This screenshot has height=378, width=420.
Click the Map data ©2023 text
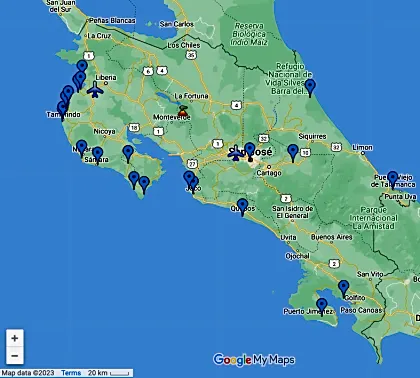(28, 373)
